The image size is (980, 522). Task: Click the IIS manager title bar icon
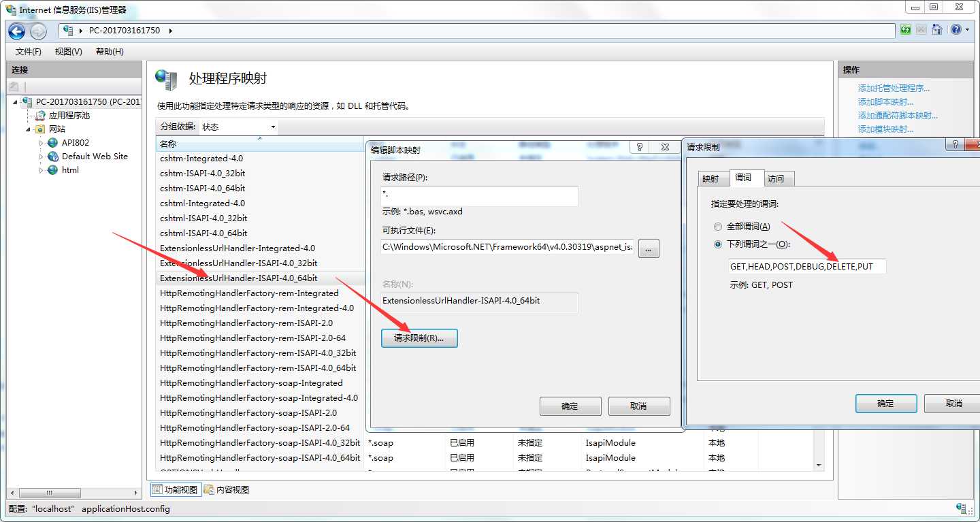pyautogui.click(x=11, y=10)
